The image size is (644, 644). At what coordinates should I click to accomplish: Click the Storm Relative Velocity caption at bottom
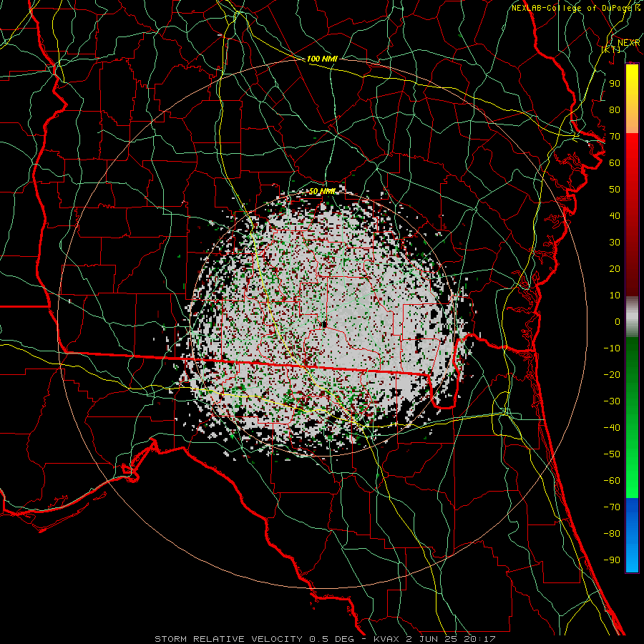tap(325, 639)
